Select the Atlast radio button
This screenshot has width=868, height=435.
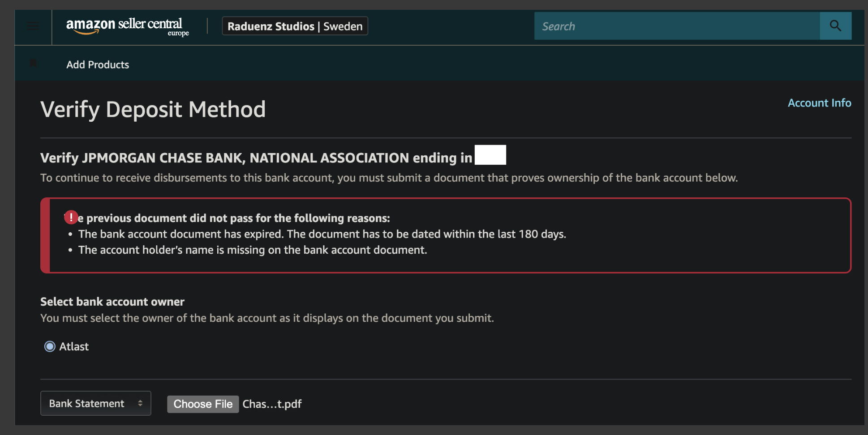[50, 346]
